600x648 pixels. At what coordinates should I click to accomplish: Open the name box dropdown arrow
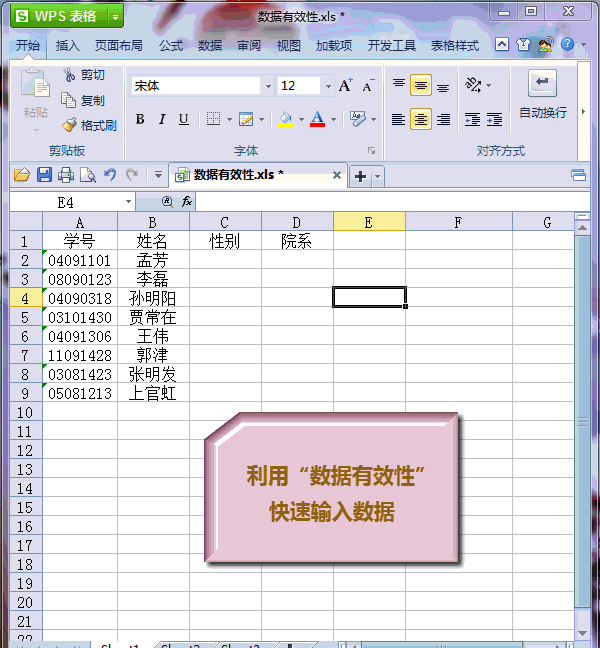coord(129,202)
